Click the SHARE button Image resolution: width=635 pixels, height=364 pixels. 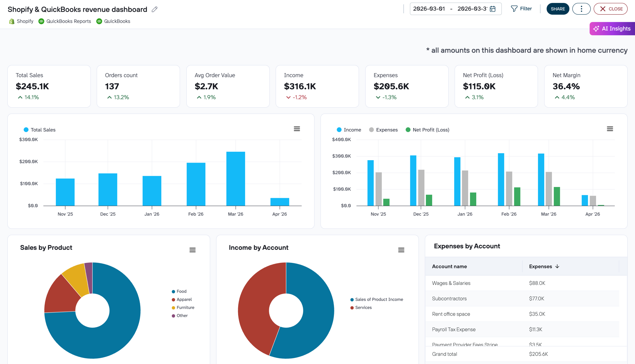coord(558,8)
